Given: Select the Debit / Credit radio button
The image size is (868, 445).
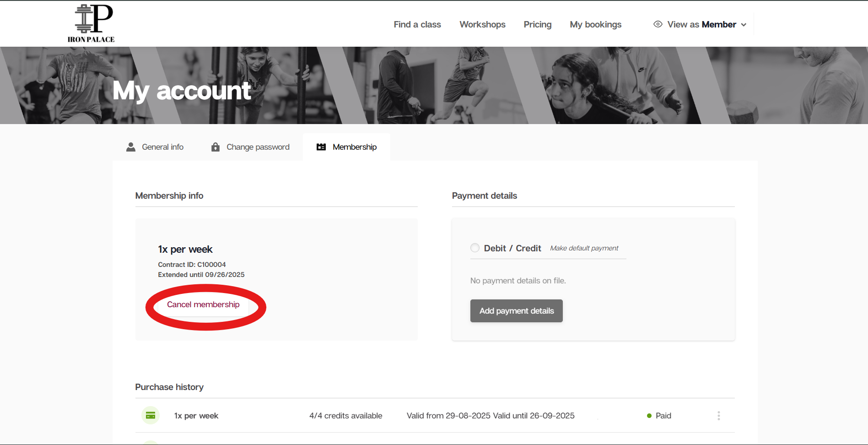Looking at the screenshot, I should pos(475,248).
